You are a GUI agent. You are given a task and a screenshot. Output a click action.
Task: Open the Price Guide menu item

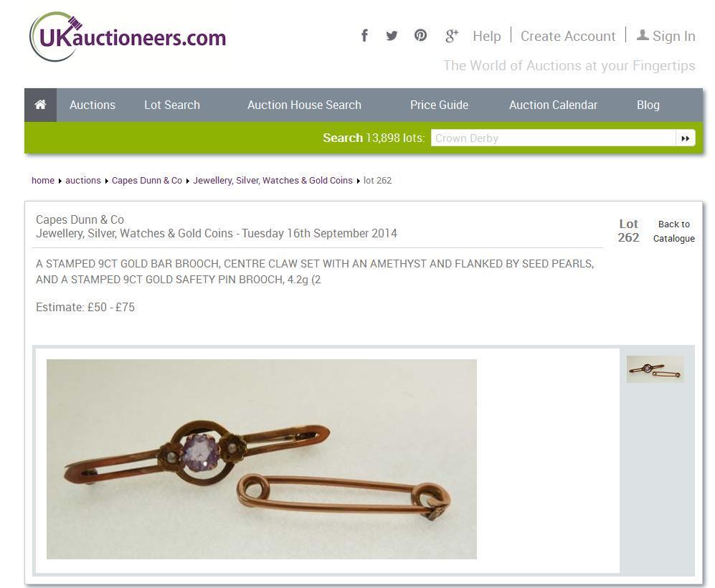(439, 105)
